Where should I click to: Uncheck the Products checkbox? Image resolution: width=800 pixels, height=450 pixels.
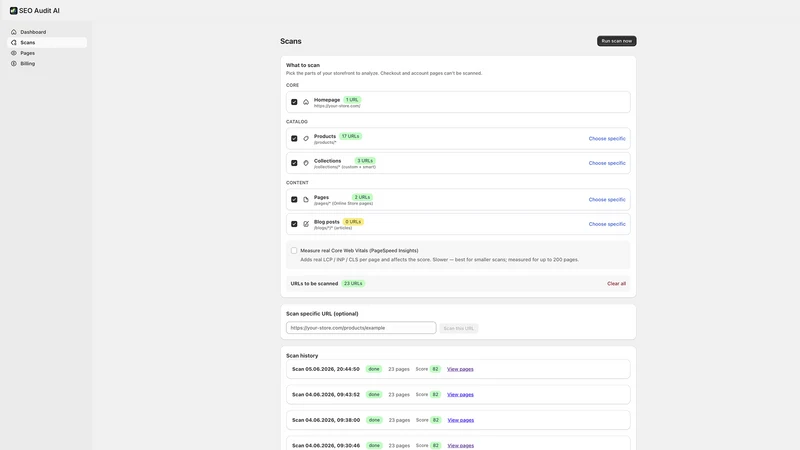coord(294,138)
